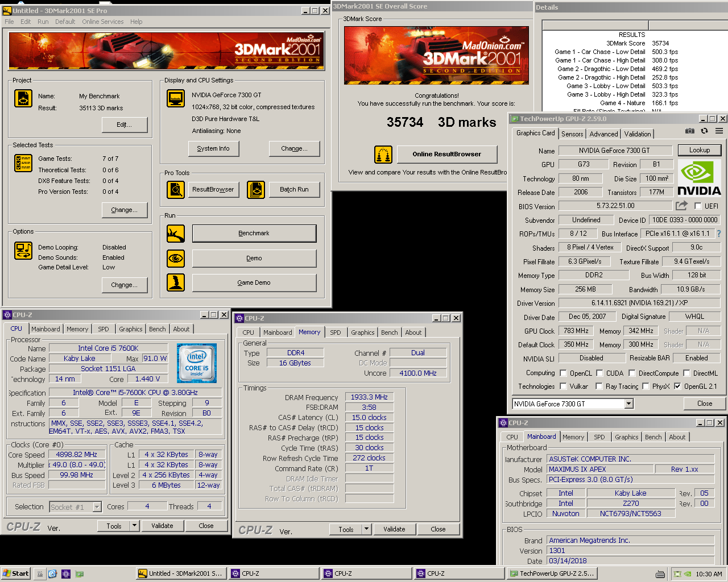Click the Core Speed value 4898.82 MHz
This screenshot has width=728, height=582.
pyautogui.click(x=77, y=455)
